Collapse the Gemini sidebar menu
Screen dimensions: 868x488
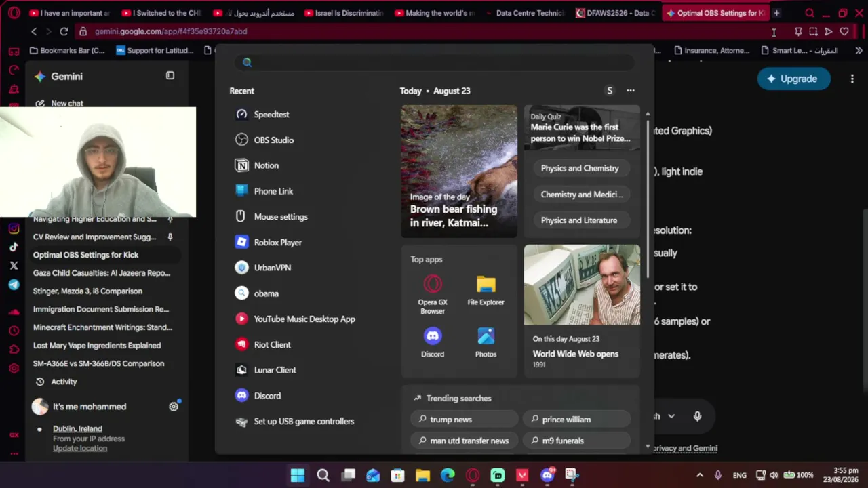click(170, 76)
